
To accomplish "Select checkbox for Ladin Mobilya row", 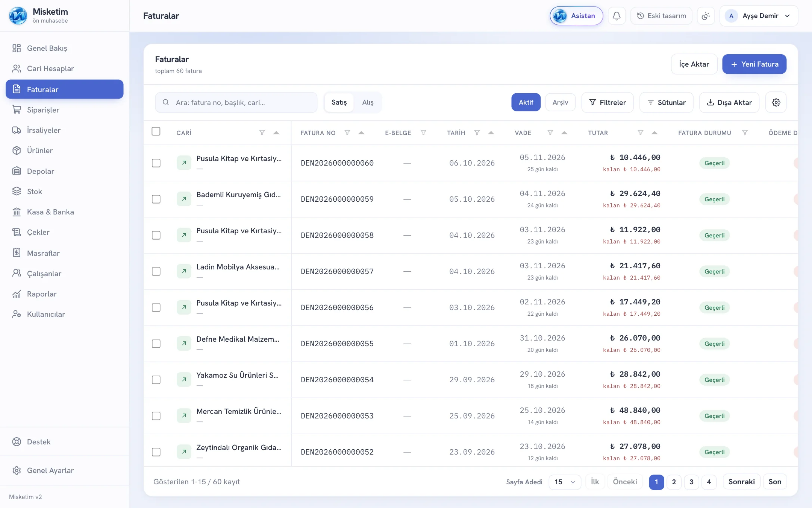I will coord(156,271).
